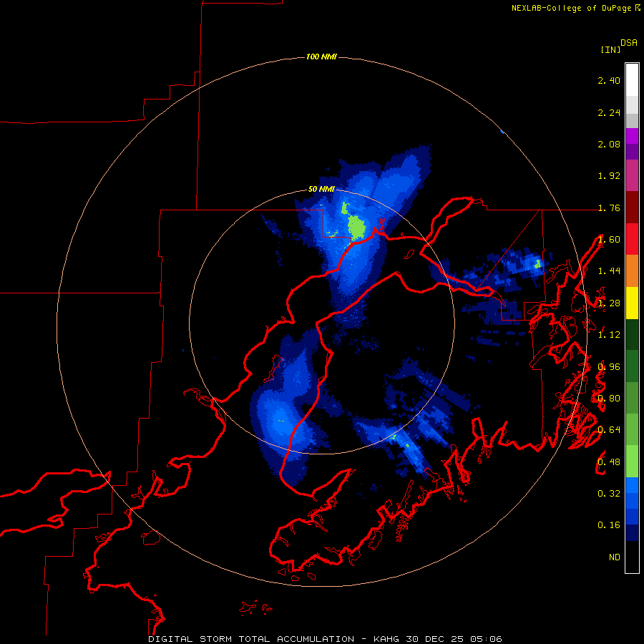644x644 pixels.
Task: Click the 2.24 legend value
Action: point(609,112)
